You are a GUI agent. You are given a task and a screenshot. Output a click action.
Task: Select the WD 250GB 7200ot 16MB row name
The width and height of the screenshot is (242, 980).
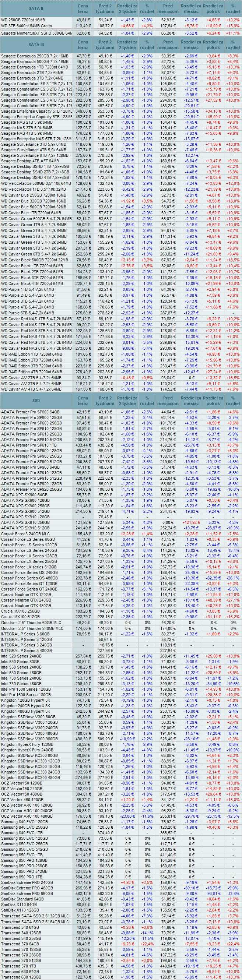pos(23,20)
